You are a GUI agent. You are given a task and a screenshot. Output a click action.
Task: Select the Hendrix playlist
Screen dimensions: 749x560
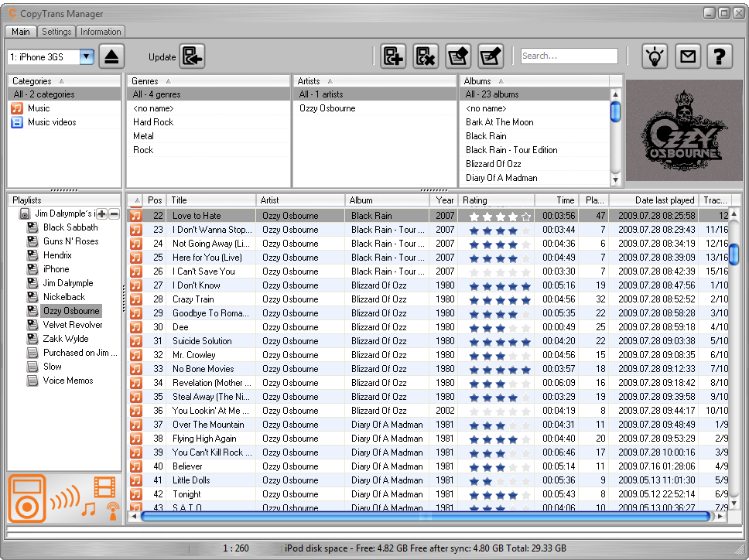57,255
